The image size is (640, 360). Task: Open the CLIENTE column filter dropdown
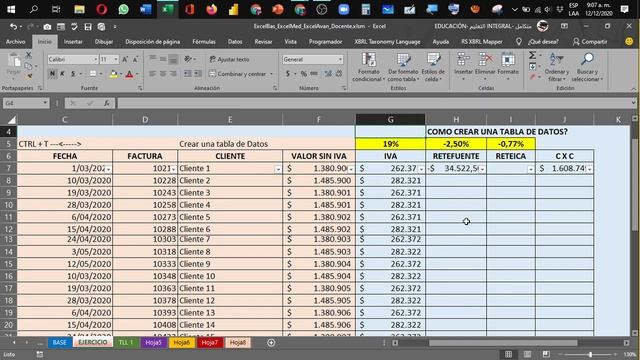[x=278, y=169]
